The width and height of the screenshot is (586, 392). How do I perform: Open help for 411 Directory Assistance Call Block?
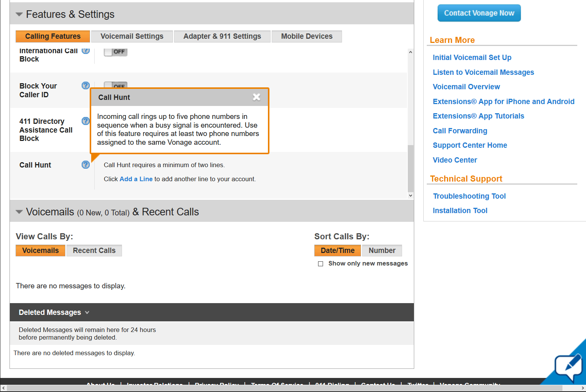pyautogui.click(x=86, y=121)
